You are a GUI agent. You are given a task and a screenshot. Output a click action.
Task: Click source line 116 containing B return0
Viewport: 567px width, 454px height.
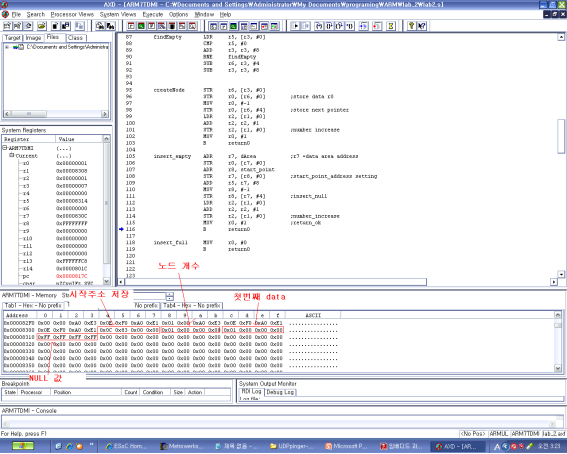239,229
